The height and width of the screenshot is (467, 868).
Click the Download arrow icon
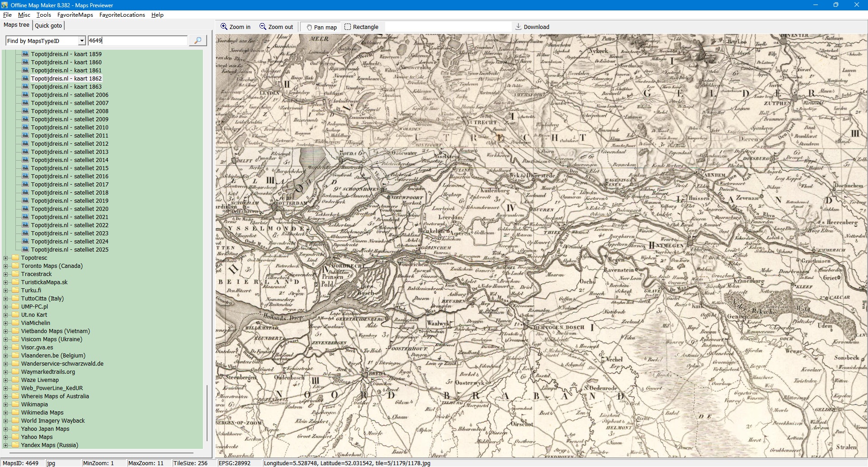pos(519,27)
